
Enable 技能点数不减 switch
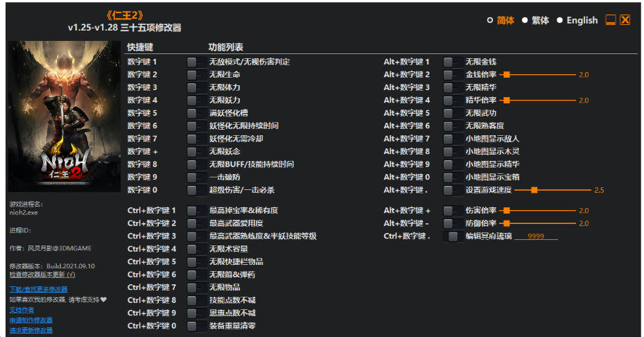coord(196,300)
